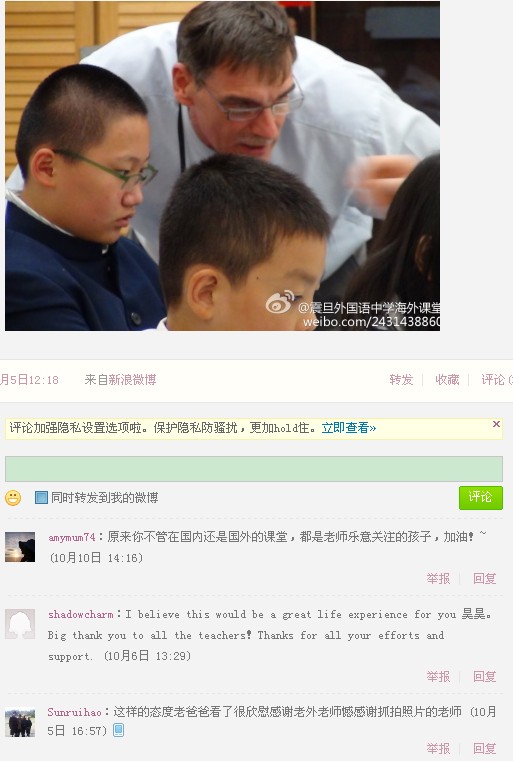513x761 pixels.
Task: Click the Weibo watermark logo on the photo
Action: [x=280, y=302]
